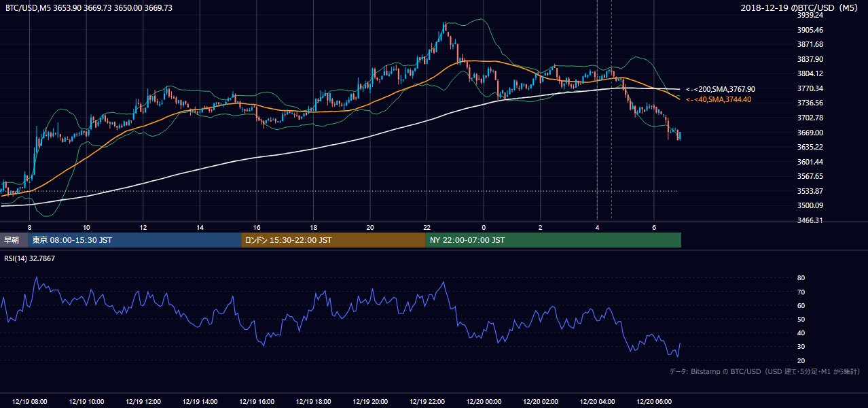Click the hour label 0 under the price chart
The image size is (868, 408).
(x=484, y=227)
